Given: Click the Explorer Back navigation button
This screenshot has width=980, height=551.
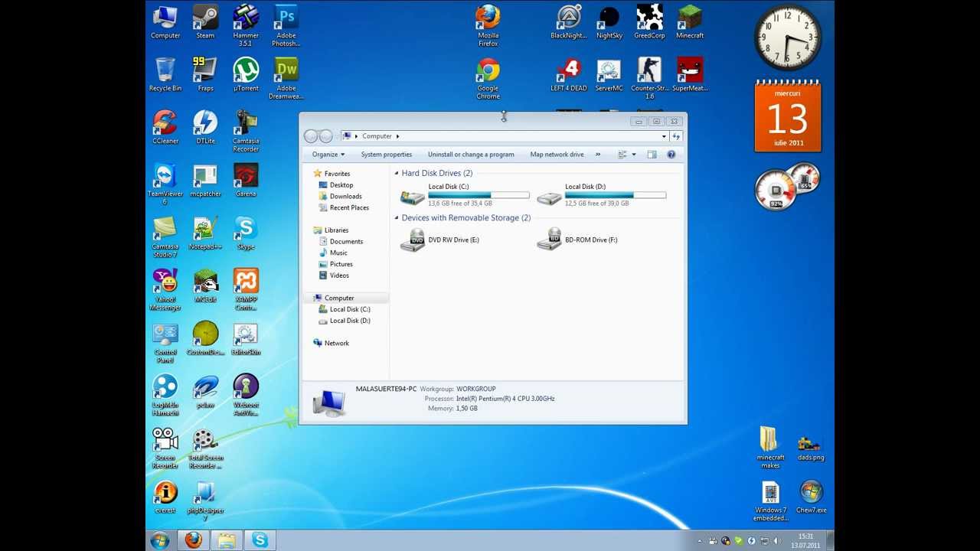Looking at the screenshot, I should pos(311,136).
